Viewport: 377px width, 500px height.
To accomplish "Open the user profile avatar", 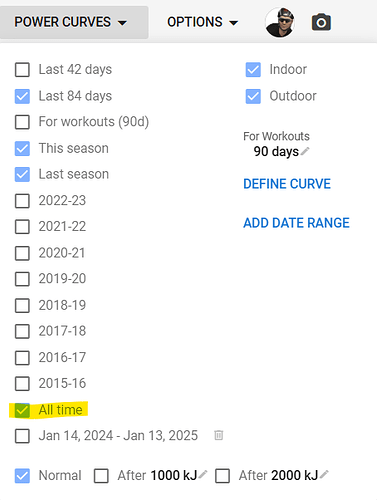I will click(x=280, y=23).
